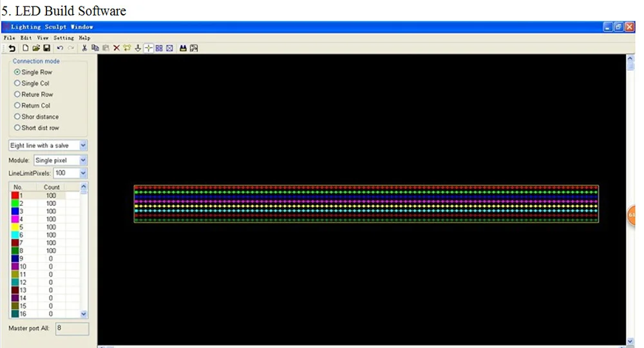The image size is (644, 348).
Task: Click canvas vertical scrollbar up arrow
Action: (630, 59)
